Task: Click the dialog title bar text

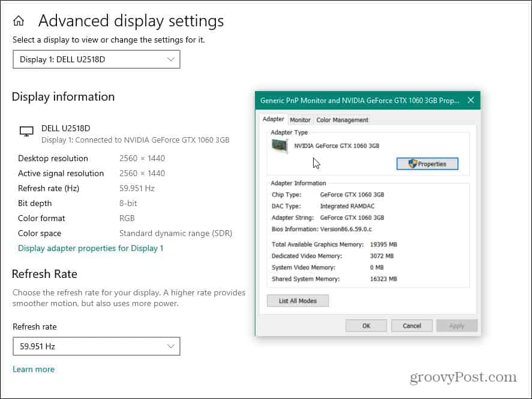Action: (x=360, y=100)
